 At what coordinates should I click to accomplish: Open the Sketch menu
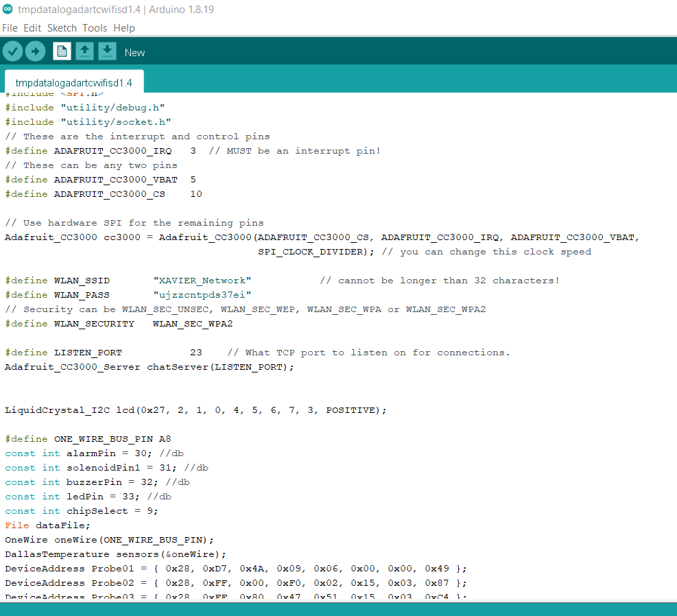click(62, 28)
